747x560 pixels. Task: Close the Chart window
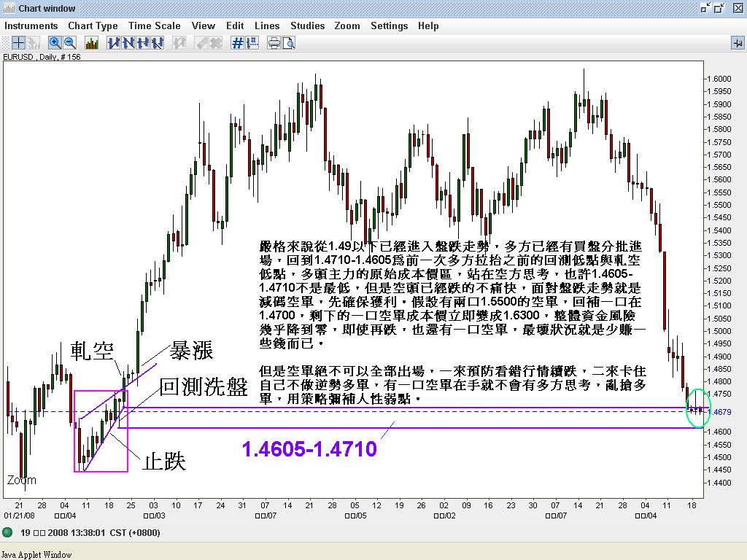pos(738,8)
